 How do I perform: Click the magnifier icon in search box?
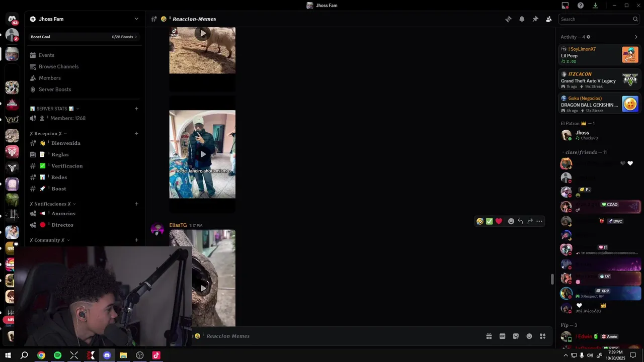tap(635, 19)
